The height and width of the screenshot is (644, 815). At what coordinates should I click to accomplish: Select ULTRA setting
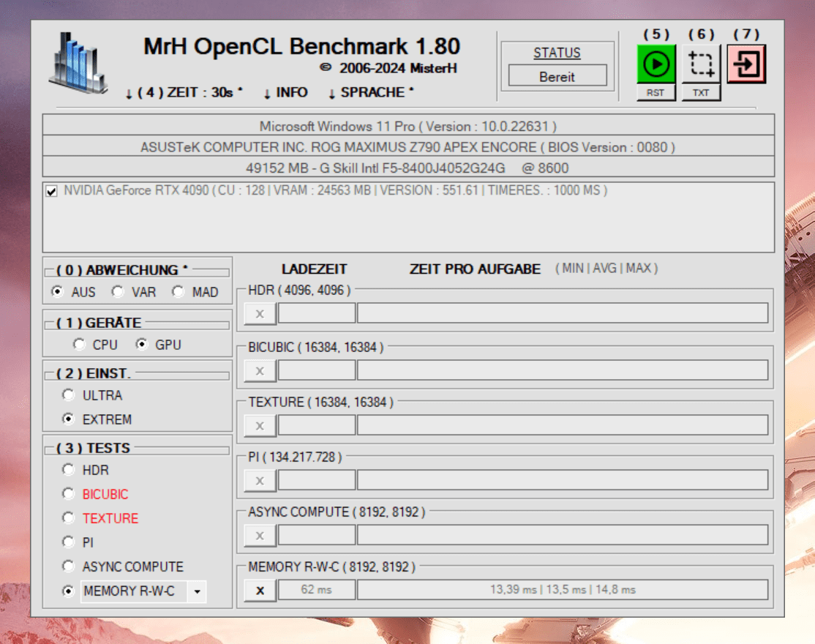(68, 395)
